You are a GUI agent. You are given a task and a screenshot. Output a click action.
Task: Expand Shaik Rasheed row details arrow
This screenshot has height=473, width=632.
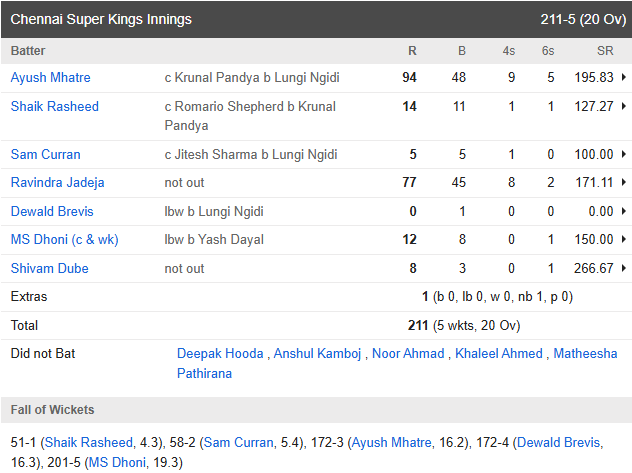[624, 106]
